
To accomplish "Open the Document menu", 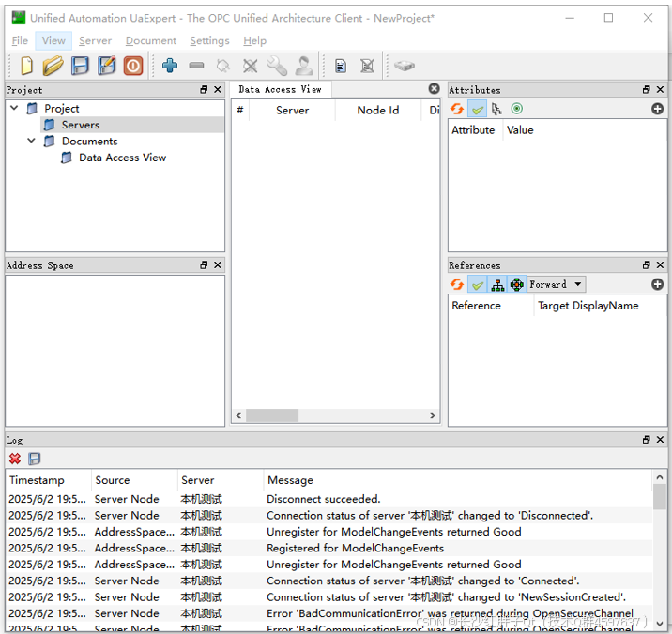I will tap(151, 40).
